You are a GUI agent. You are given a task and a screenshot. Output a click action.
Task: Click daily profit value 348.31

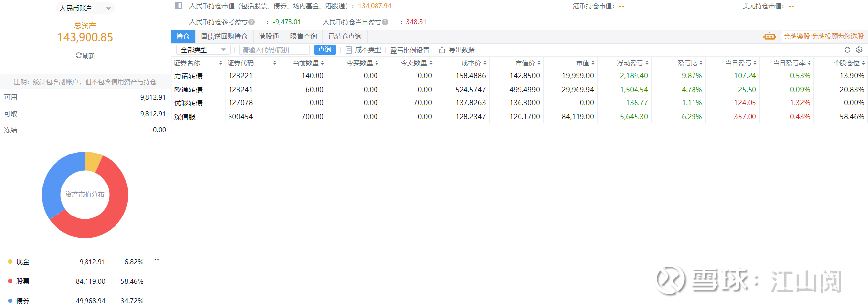pos(416,22)
